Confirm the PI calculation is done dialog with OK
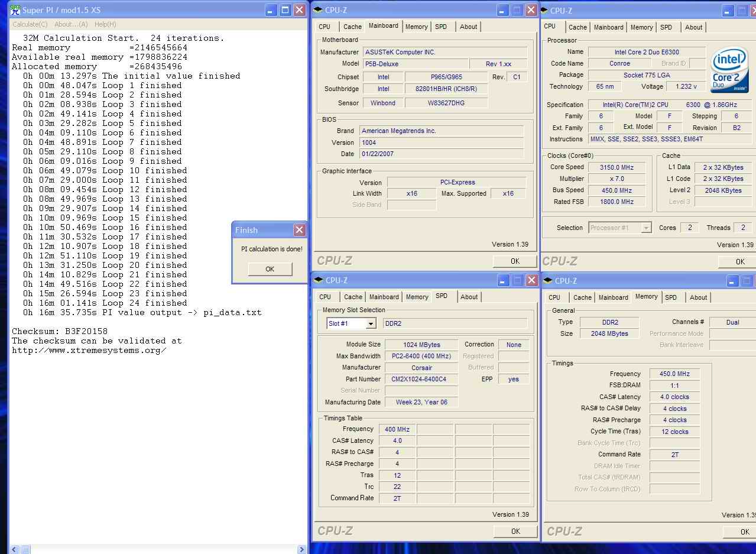Viewport: 756px width, 554px height. pos(270,269)
